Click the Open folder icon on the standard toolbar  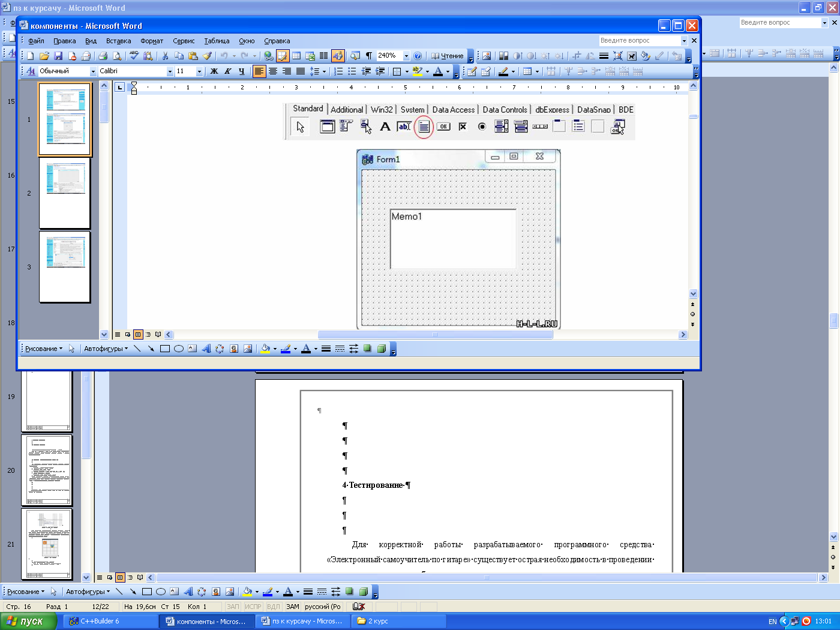[44, 56]
